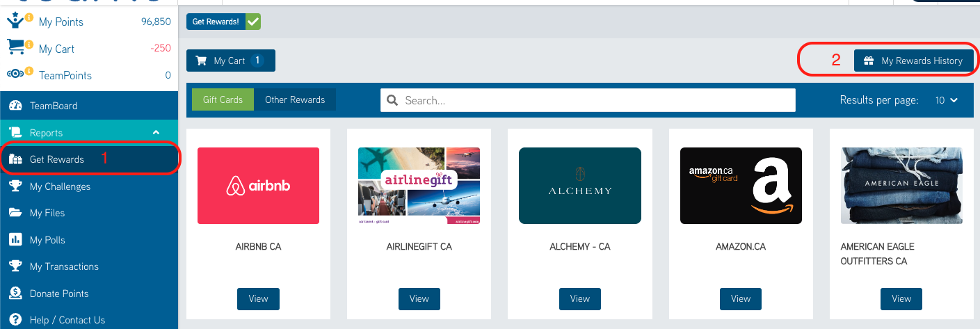Viewport: 980px width, 329px height.
Task: Open the shopping cart icon beside My Cart
Action: [x=16, y=47]
